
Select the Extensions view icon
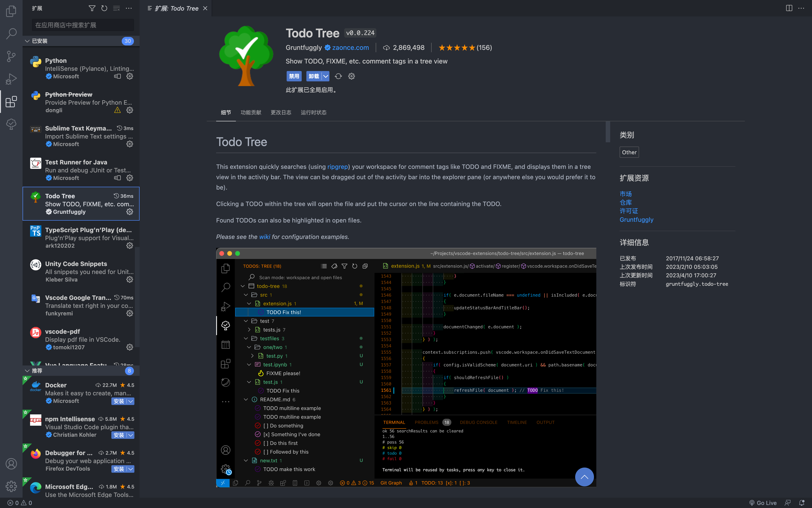11,101
